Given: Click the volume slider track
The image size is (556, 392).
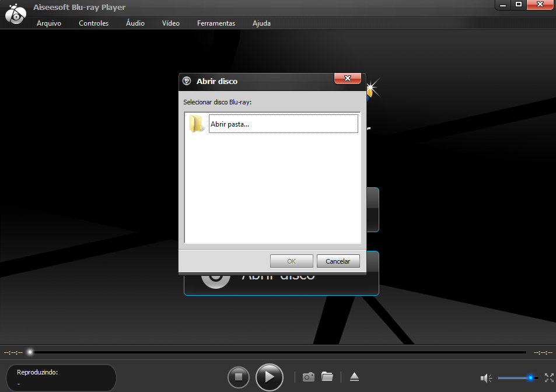Looking at the screenshot, I should (512, 378).
